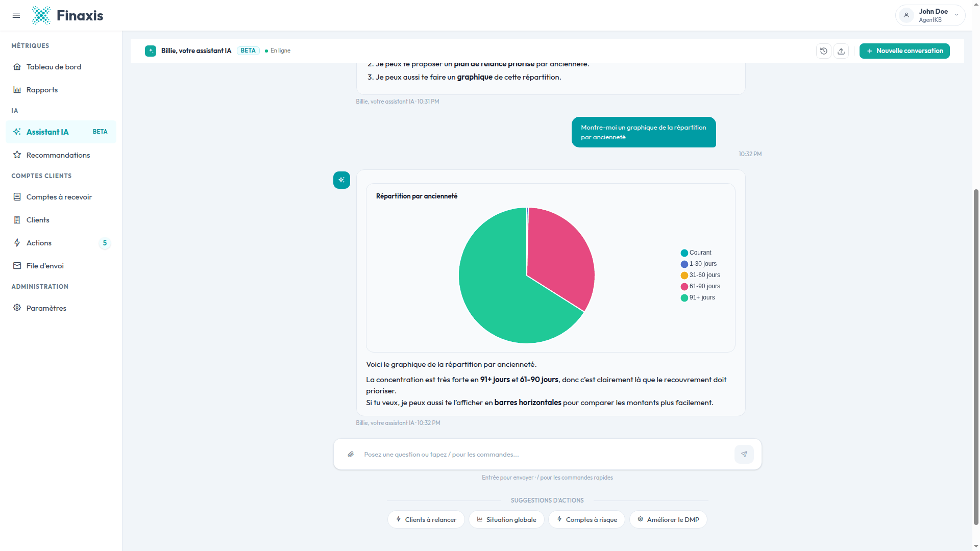Open conversation history icon

824,51
